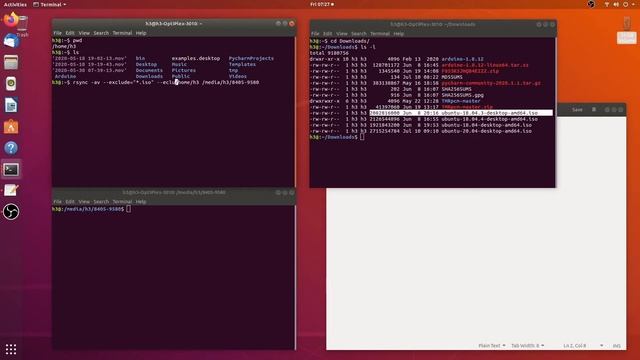The width and height of the screenshot is (640, 360).
Task: Open the Ln, Col position dropdown
Action: coord(583,346)
